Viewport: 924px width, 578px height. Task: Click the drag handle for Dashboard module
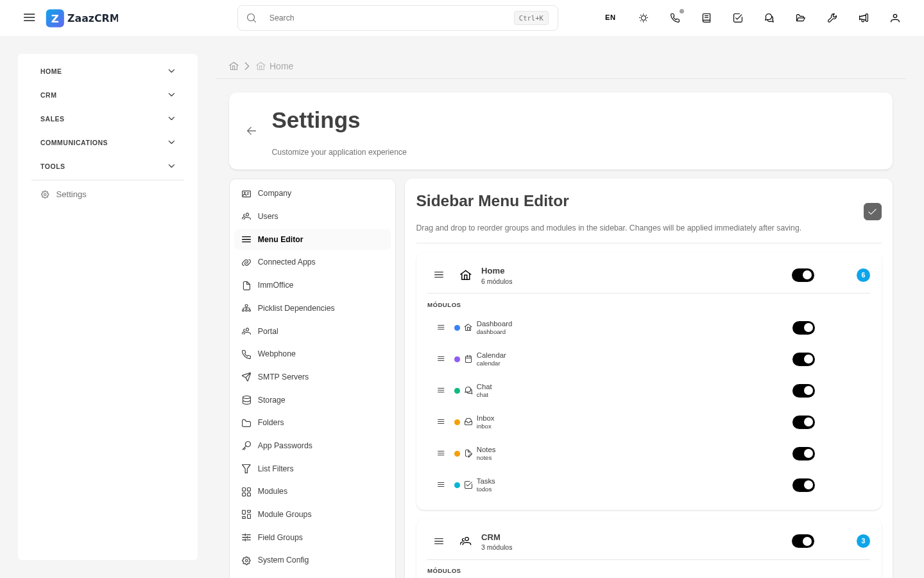[x=441, y=328]
